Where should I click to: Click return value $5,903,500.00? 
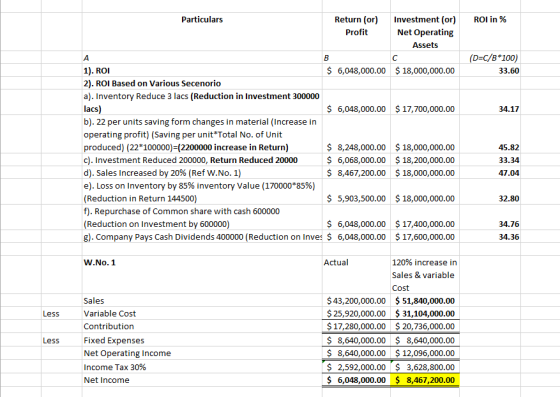pos(356,198)
